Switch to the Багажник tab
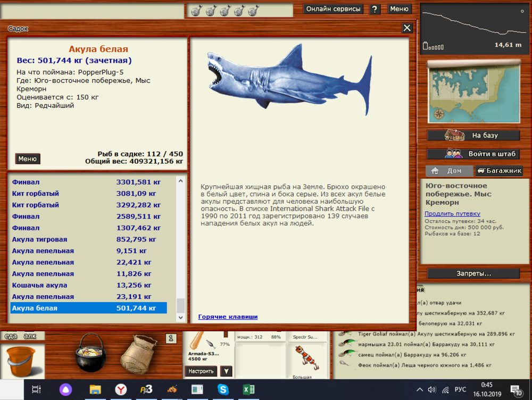This screenshot has width=532, height=400. pos(498,171)
